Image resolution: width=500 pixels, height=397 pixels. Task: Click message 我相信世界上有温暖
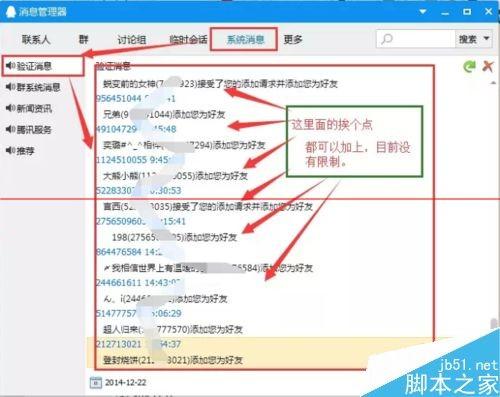(x=208, y=268)
